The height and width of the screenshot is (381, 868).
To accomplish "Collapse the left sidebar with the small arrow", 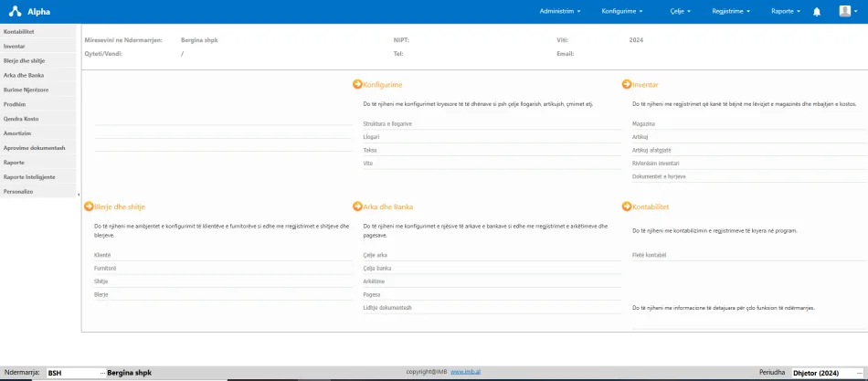I will point(79,195).
